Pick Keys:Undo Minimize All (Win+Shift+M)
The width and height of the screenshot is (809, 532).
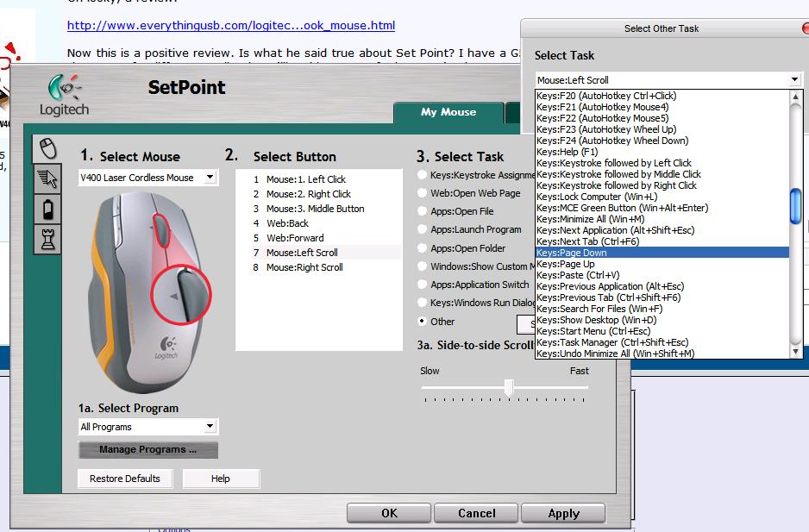[x=662, y=354]
